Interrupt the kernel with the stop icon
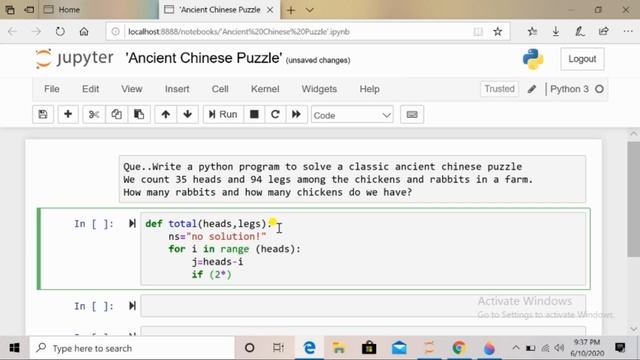The height and width of the screenshot is (360, 640). 254,115
